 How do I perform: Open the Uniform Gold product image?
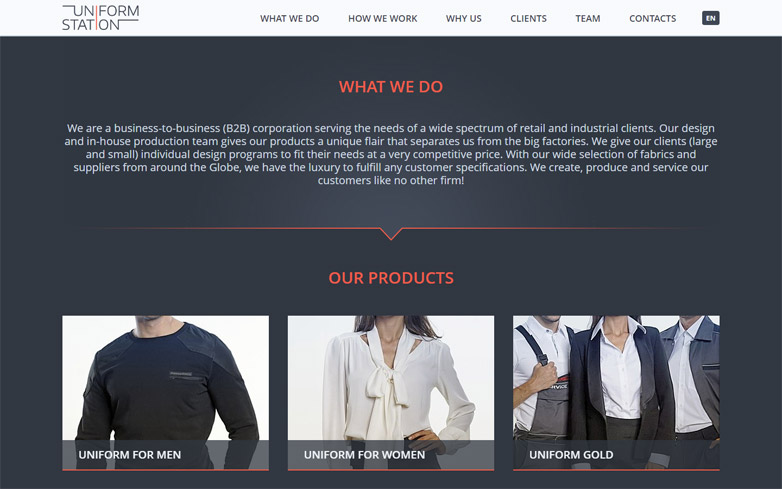click(616, 377)
